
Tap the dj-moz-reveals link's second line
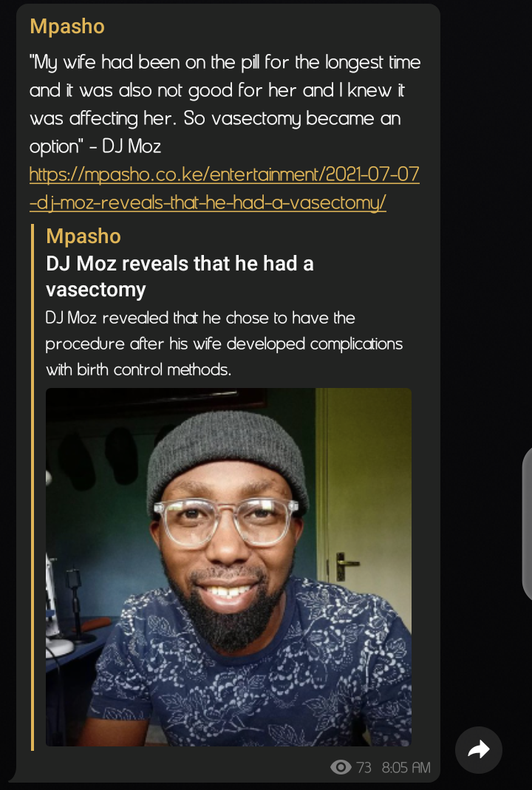(208, 202)
